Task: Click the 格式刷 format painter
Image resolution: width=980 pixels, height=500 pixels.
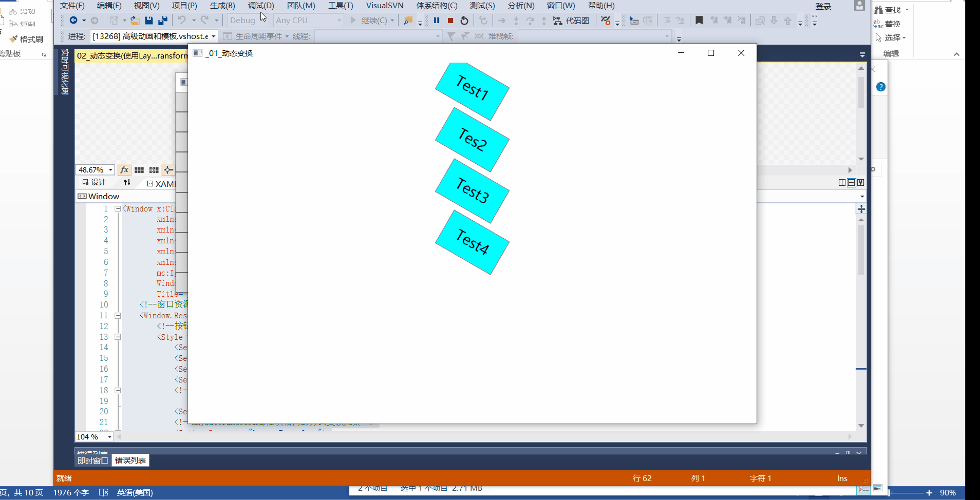Action: pyautogui.click(x=26, y=39)
